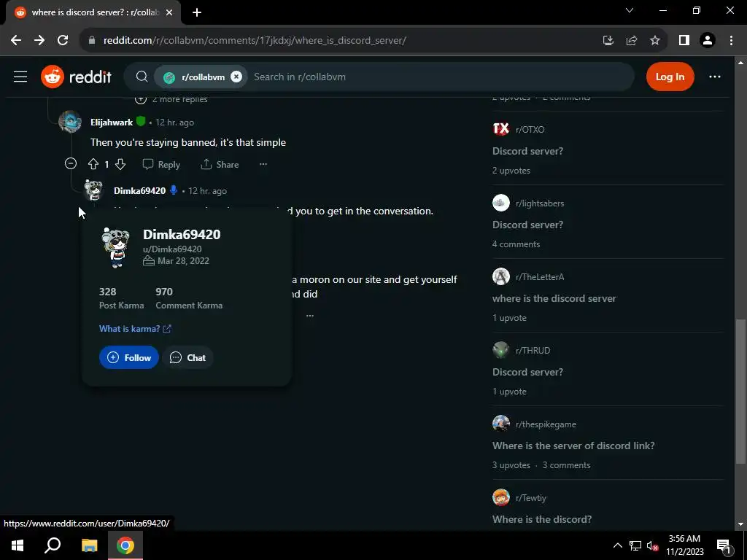Image resolution: width=747 pixels, height=560 pixels.
Task: Click the address bar URL
Action: pos(255,41)
